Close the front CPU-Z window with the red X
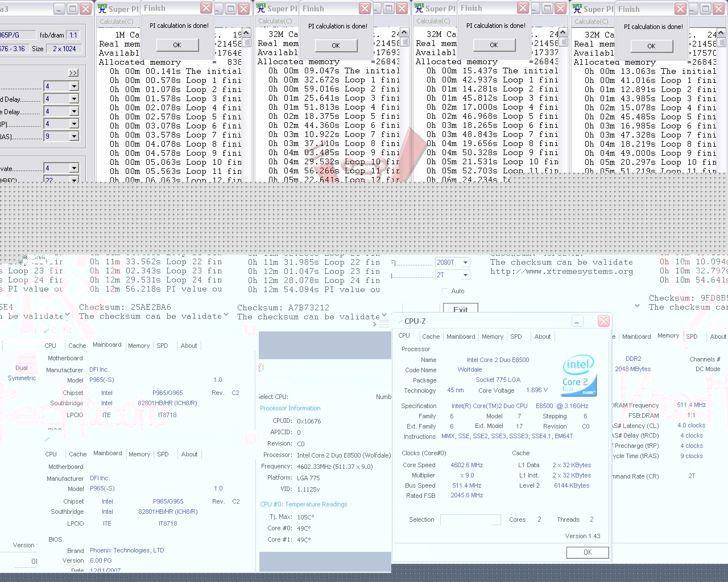 [x=603, y=321]
